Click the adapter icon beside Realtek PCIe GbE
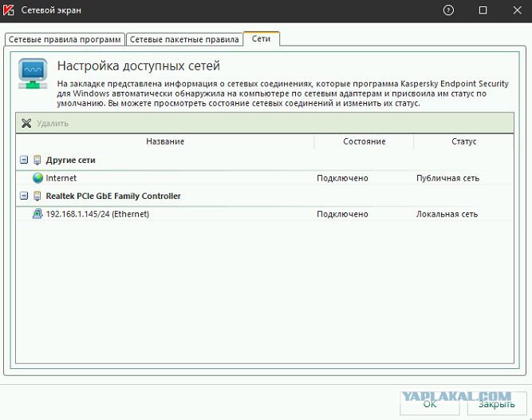This screenshot has height=420, width=532. coord(37,196)
